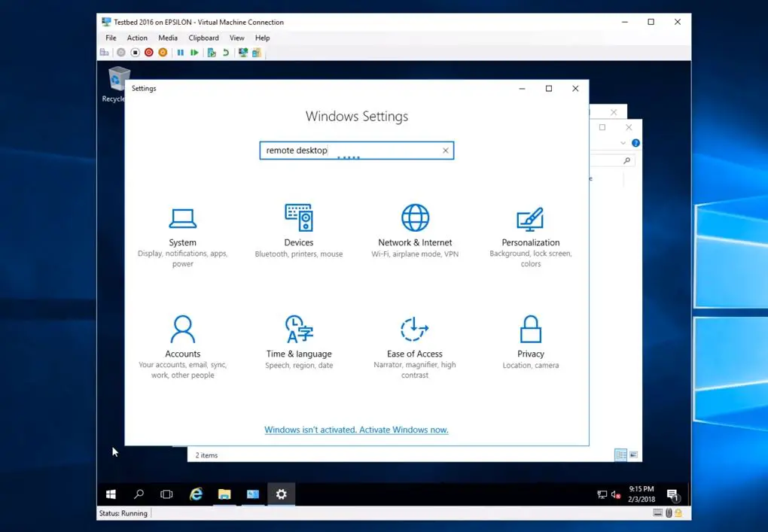Open Time & language settings
The height and width of the screenshot is (532, 768).
299,342
